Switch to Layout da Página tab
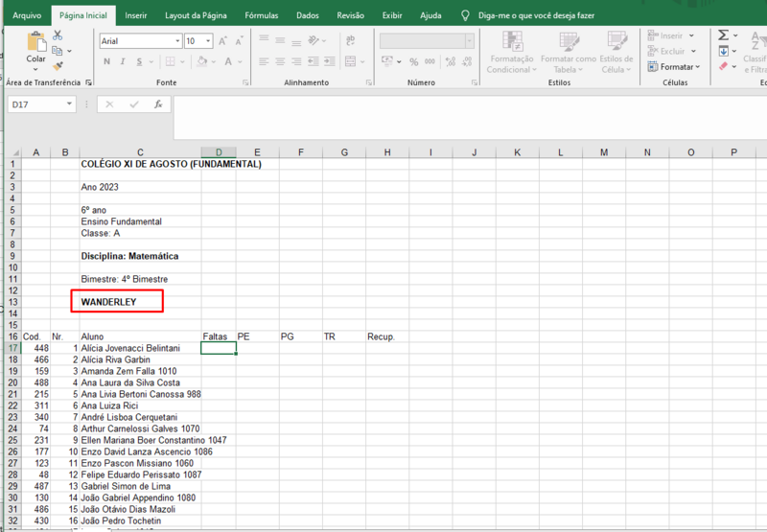Screen dimensions: 767x532 (196, 15)
